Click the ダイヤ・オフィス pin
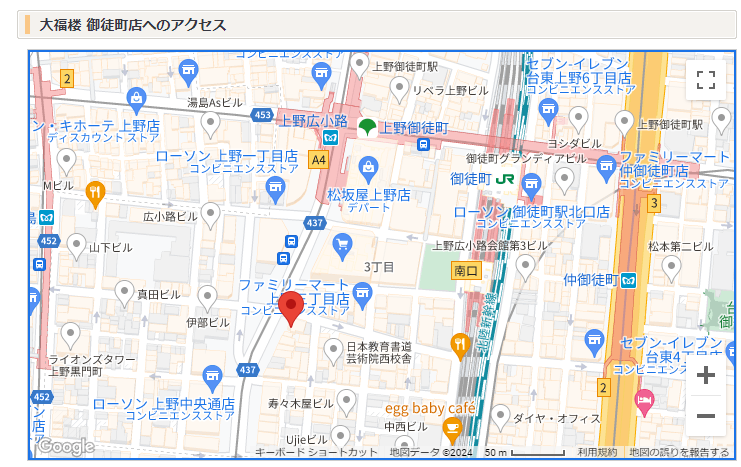Image resolution: width=741 pixels, height=467 pixels. coord(500,418)
